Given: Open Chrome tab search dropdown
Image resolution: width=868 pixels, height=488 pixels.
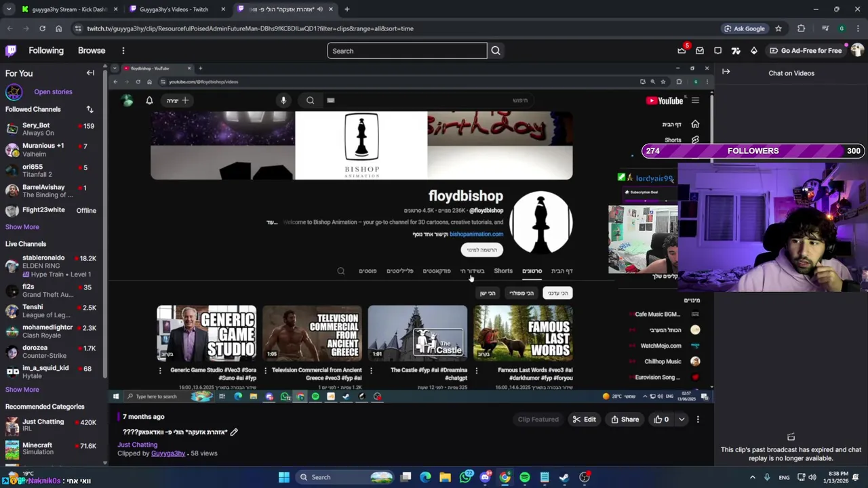Looking at the screenshot, I should [x=9, y=9].
